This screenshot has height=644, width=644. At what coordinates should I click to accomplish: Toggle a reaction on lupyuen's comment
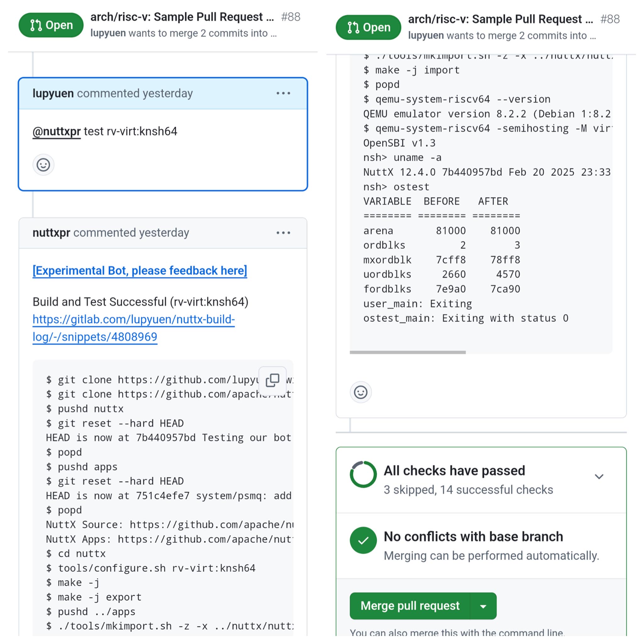coord(43,164)
